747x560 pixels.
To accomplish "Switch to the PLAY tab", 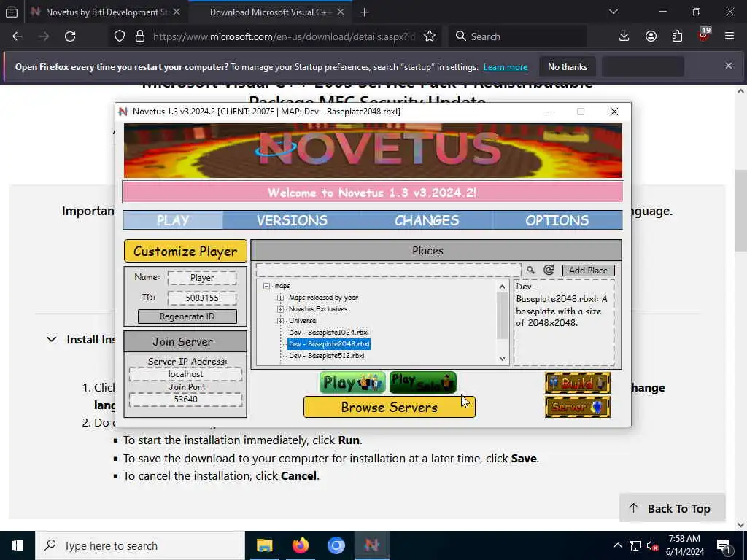I will pyautogui.click(x=173, y=220).
